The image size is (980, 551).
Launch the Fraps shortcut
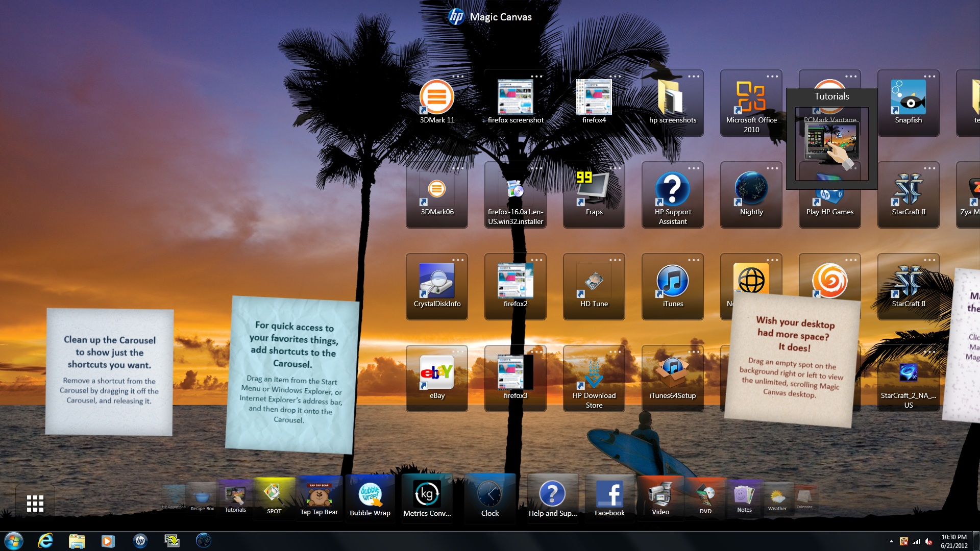tap(594, 194)
